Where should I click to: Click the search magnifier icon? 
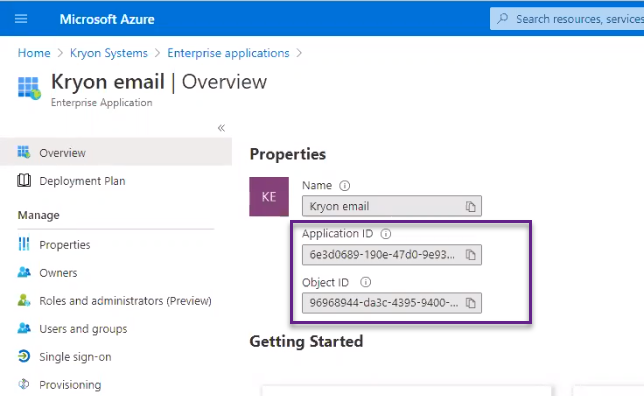[x=502, y=19]
